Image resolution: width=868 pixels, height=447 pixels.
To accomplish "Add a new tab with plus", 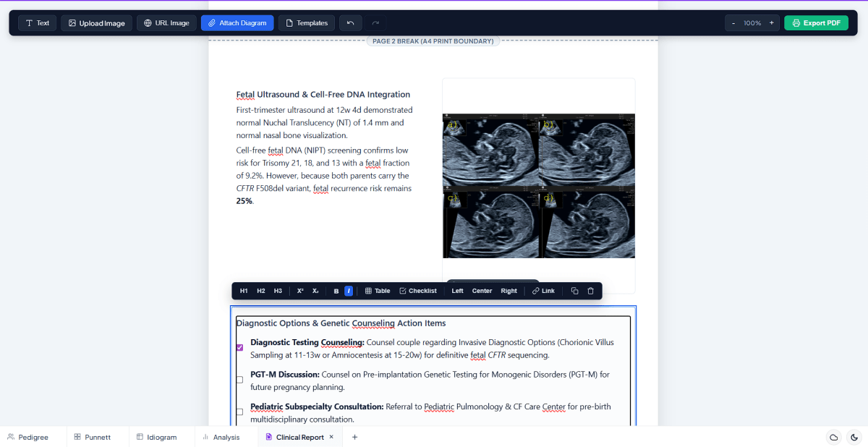I will (x=354, y=437).
